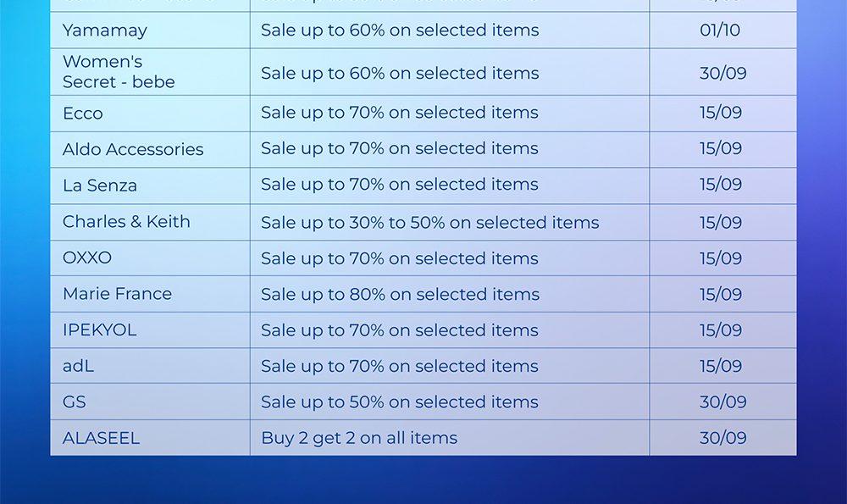The image size is (847, 504).
Task: Click the adL store name
Action: [78, 366]
